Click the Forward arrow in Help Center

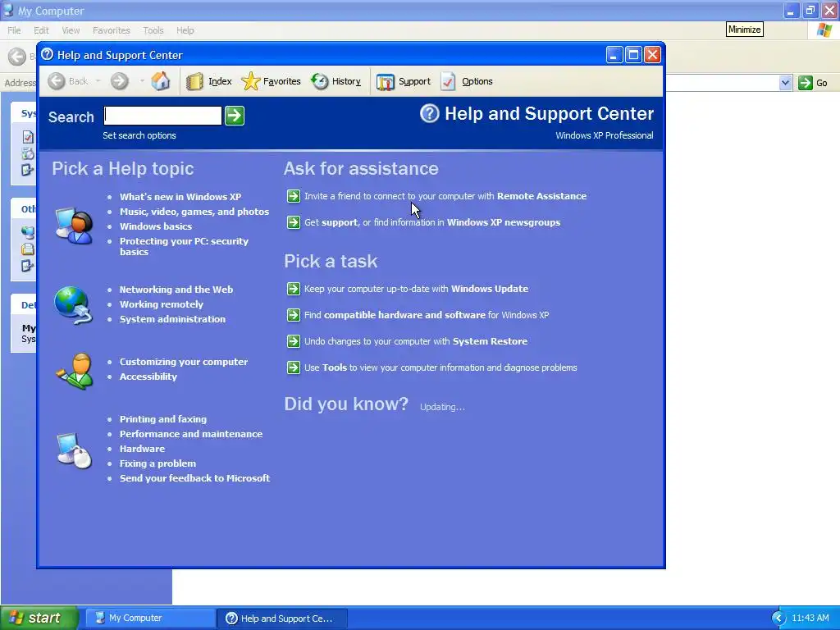[x=120, y=81]
